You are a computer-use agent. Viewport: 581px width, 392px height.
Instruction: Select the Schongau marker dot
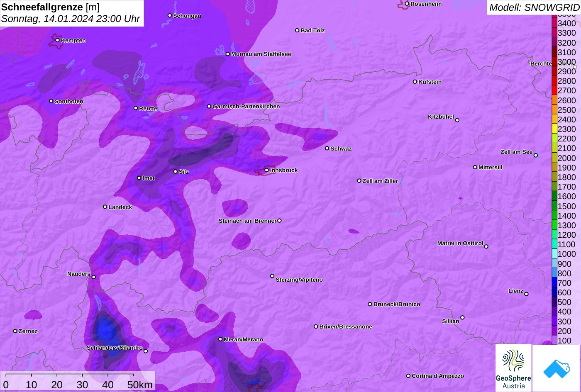pyautogui.click(x=170, y=15)
